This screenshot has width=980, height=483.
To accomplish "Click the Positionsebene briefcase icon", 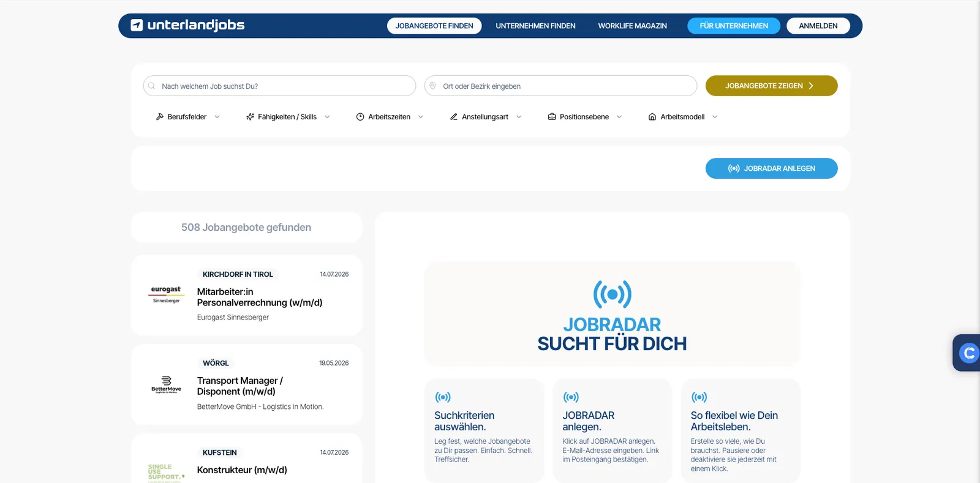I will coord(552,117).
